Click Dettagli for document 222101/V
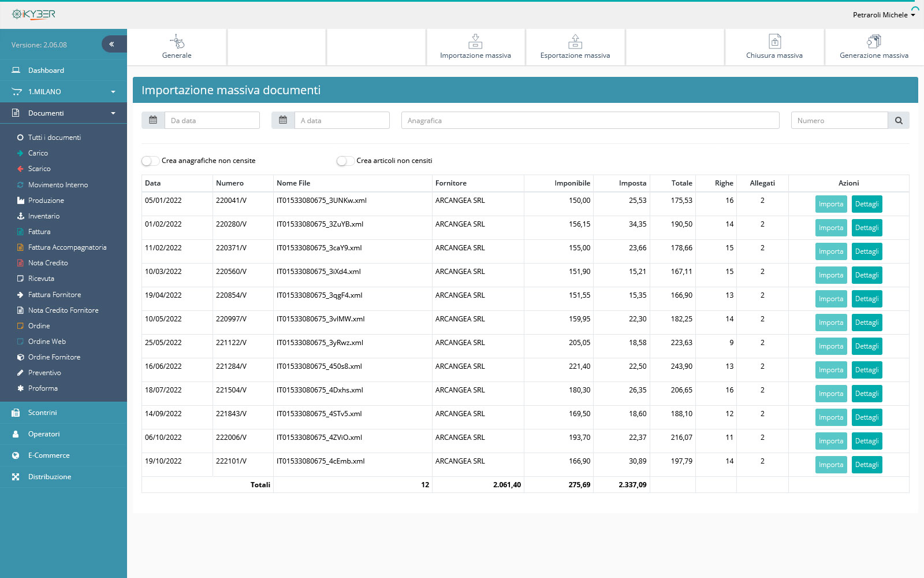This screenshot has height=578, width=924. pyautogui.click(x=867, y=465)
